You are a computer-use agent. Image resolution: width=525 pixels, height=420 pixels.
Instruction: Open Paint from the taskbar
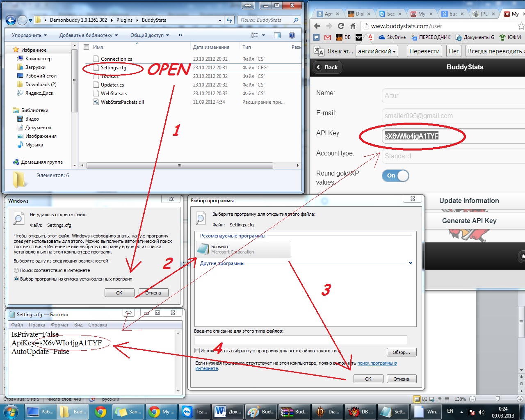click(261, 411)
